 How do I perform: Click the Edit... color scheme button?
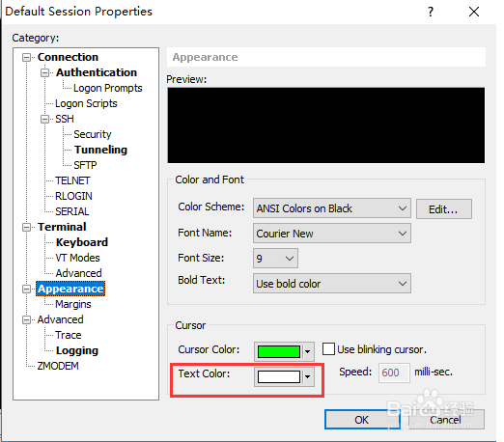click(x=444, y=209)
